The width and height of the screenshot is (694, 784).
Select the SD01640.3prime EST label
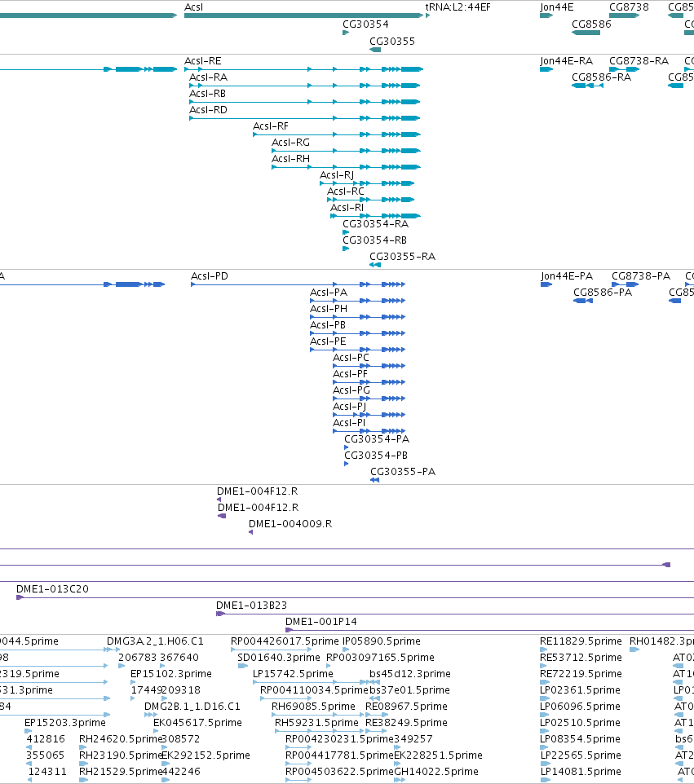[x=279, y=658]
